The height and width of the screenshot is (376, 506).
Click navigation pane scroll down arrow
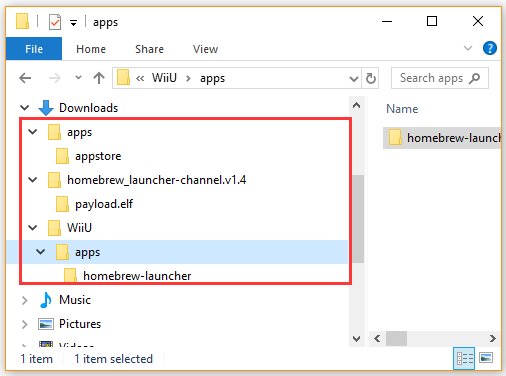pyautogui.click(x=356, y=339)
